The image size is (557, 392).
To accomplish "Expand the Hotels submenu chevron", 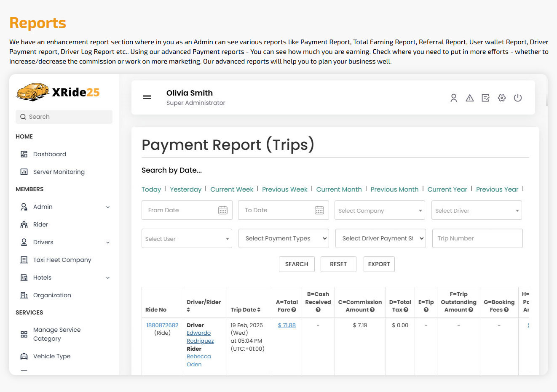I will click(x=108, y=277).
